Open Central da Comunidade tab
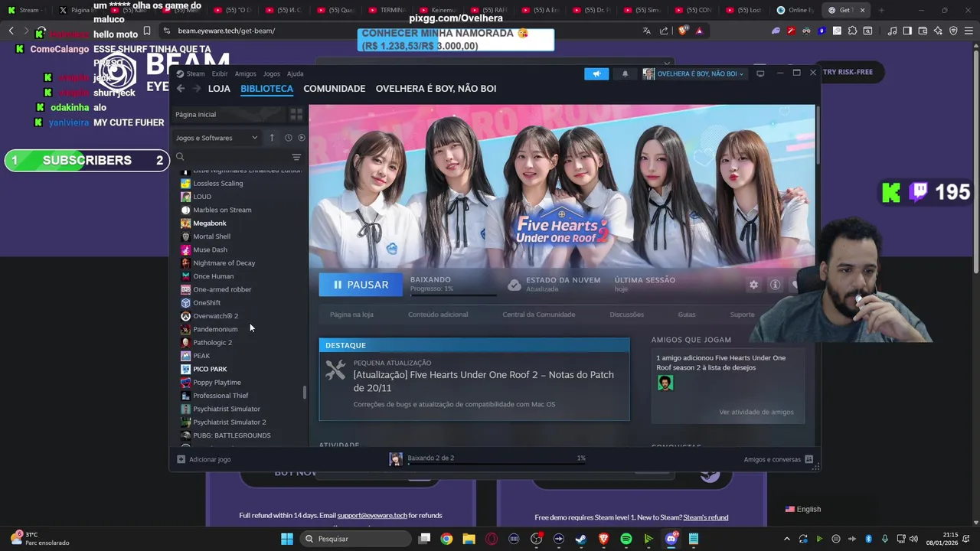 539,315
